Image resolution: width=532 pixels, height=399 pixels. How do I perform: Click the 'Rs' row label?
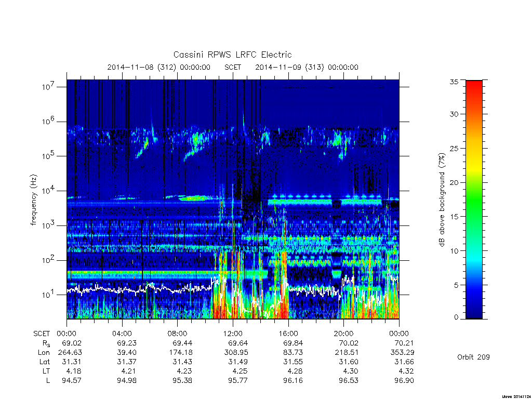pos(46,343)
